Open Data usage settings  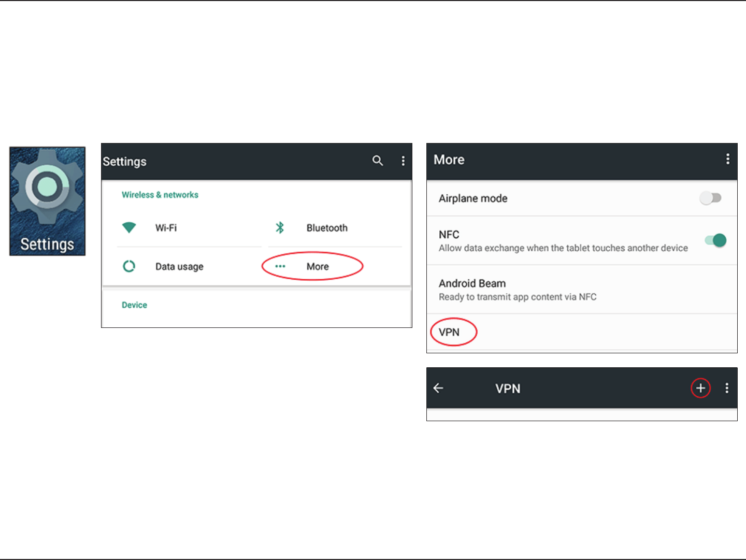179,267
